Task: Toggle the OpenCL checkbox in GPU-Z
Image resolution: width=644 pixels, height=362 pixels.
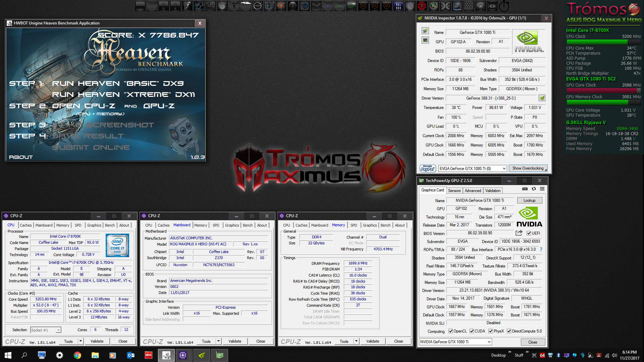Action: pos(450,331)
